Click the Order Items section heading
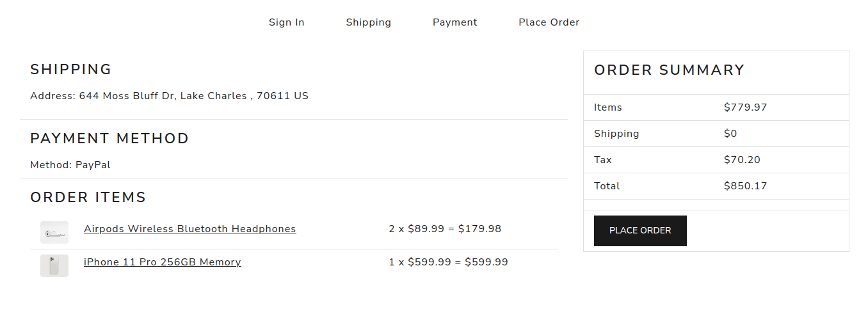The width and height of the screenshot is (868, 330). tap(88, 198)
